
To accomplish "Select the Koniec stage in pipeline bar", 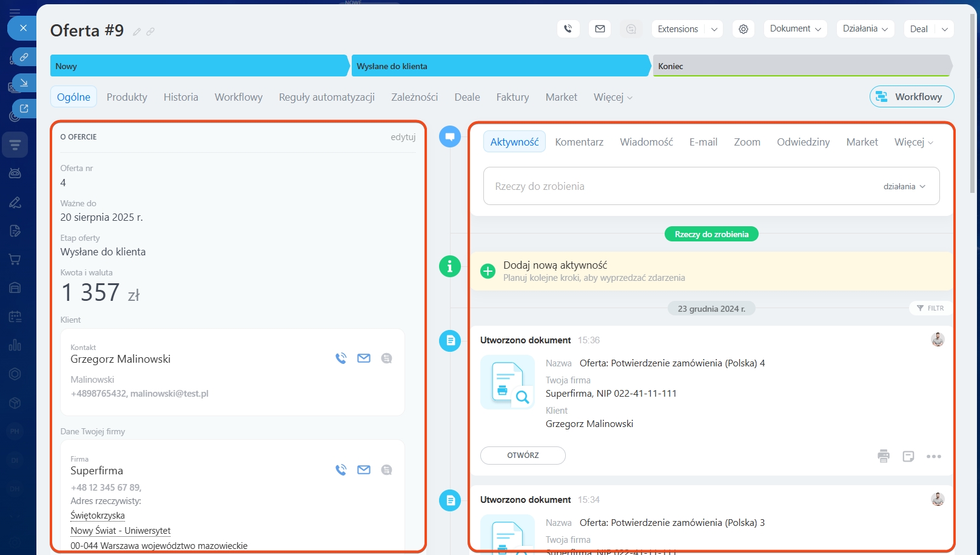I will click(x=800, y=66).
